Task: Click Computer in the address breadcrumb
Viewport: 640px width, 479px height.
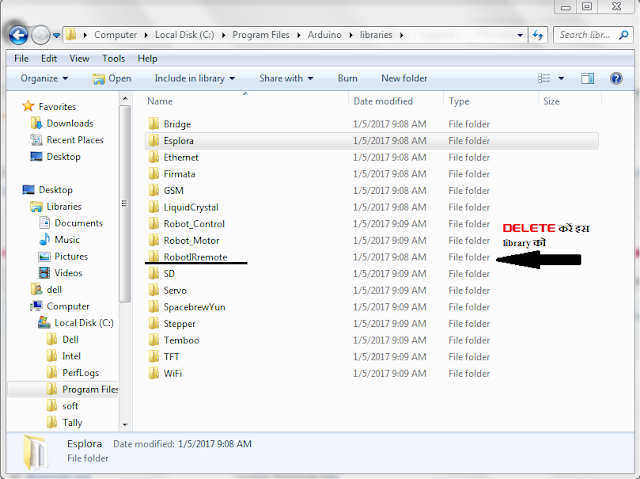Action: [x=116, y=35]
